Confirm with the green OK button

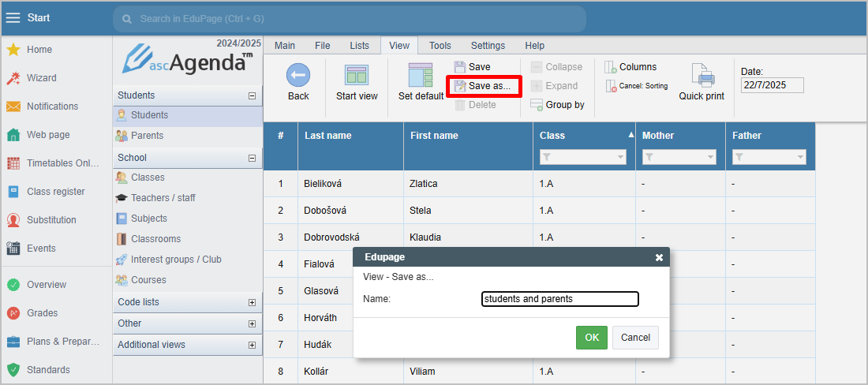click(592, 338)
